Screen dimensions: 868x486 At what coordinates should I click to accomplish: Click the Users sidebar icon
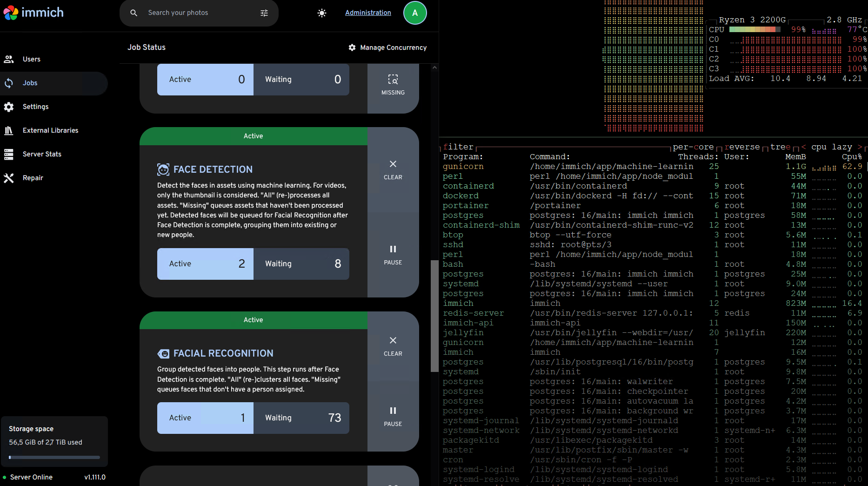(8, 59)
